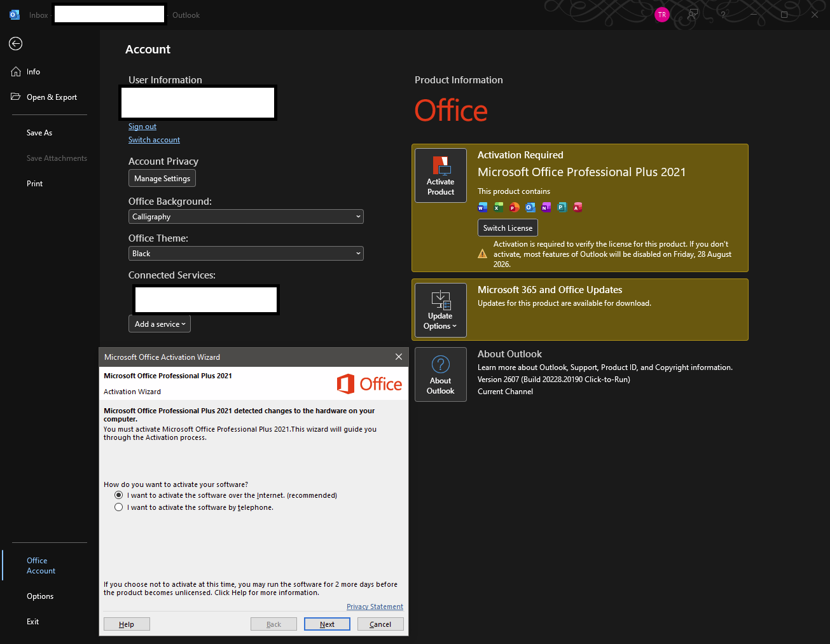This screenshot has width=830, height=644.
Task: Click the Microsoft 365 and Office Updates heading
Action: click(550, 290)
